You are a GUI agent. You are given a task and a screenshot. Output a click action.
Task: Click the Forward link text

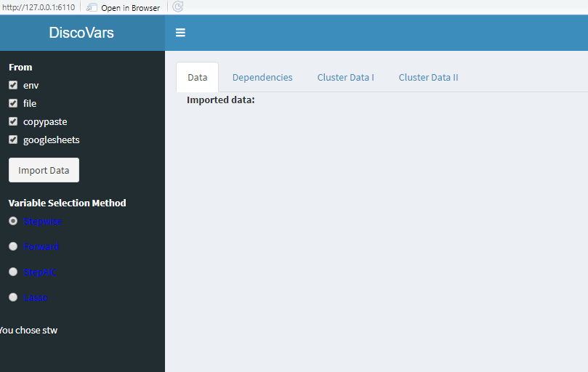click(x=41, y=247)
